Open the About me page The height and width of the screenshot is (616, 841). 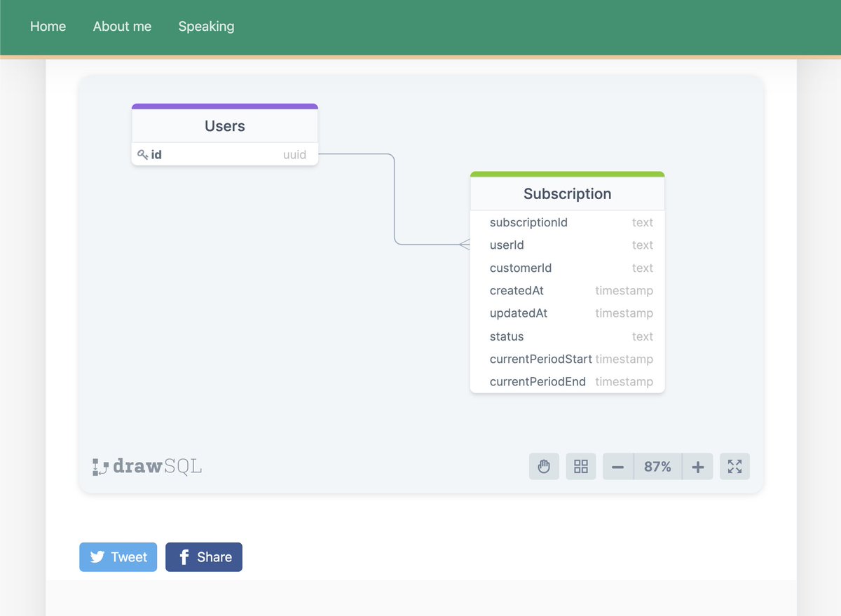coord(122,27)
